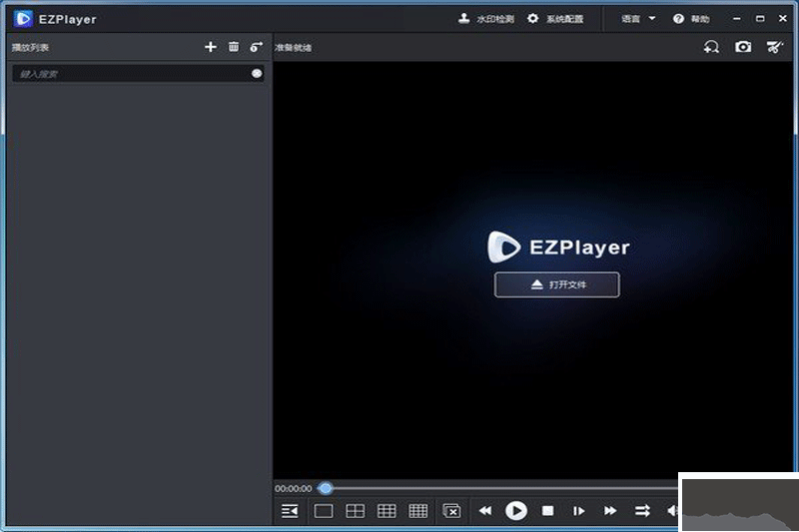The height and width of the screenshot is (532, 799).
Task: Close all windows using the X layout icon
Action: (451, 511)
